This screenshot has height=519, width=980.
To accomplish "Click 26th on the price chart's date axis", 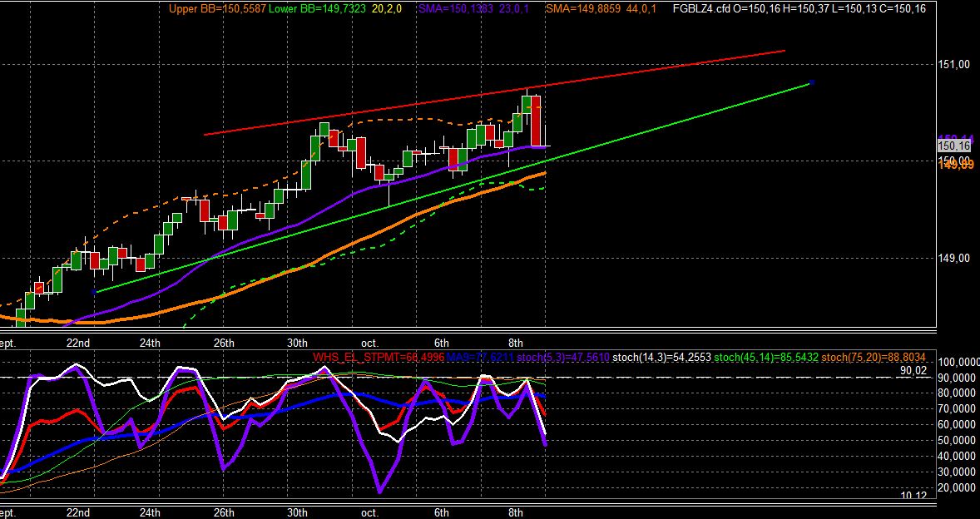I will (224, 342).
